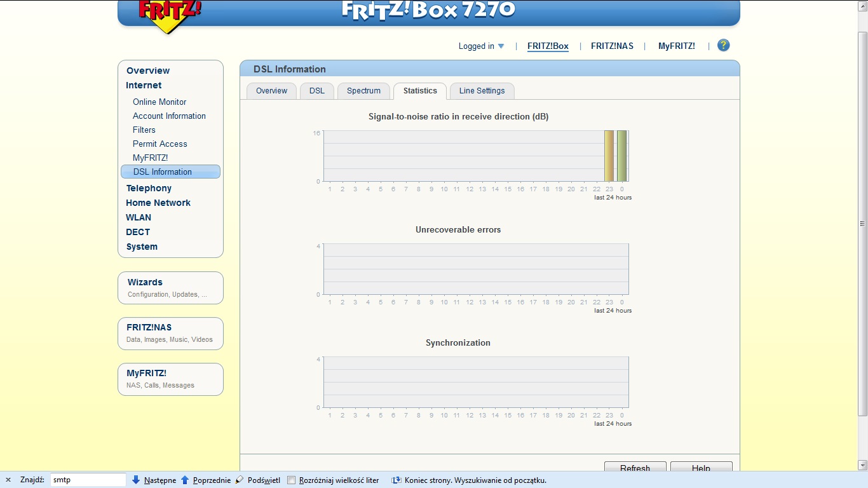Open the Line Settings tab

pos(482,91)
